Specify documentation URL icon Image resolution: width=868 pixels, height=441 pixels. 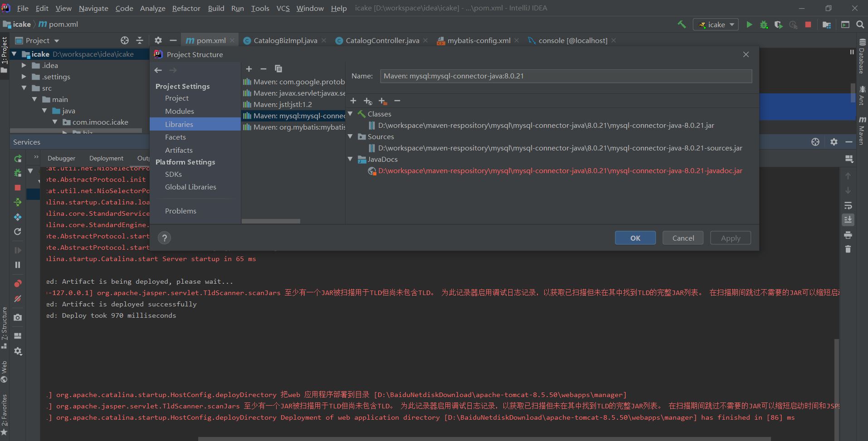point(368,101)
